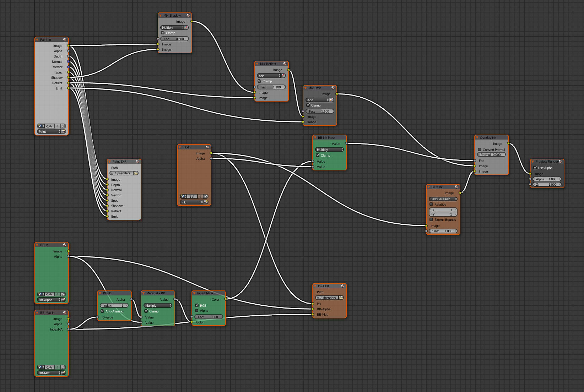The image size is (584, 392).
Task: Toggle preview sphere icon on Mix-Shadow node
Action: (188, 16)
